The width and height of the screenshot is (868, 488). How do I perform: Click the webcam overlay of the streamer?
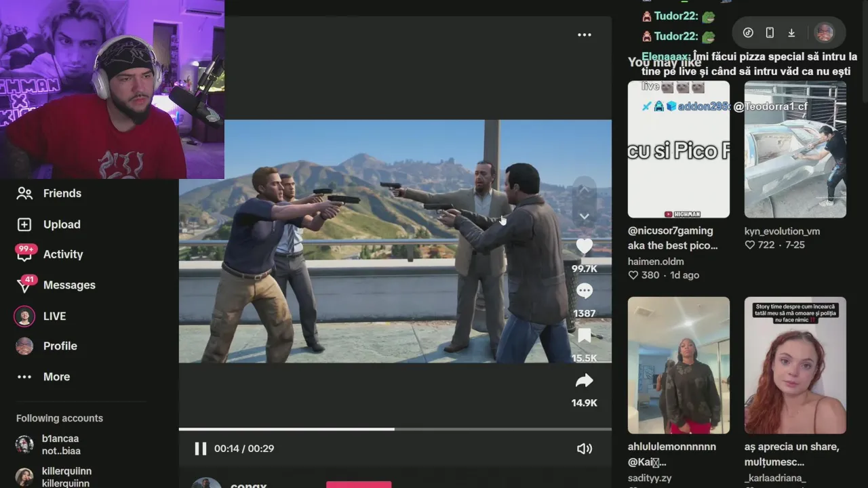(x=112, y=89)
